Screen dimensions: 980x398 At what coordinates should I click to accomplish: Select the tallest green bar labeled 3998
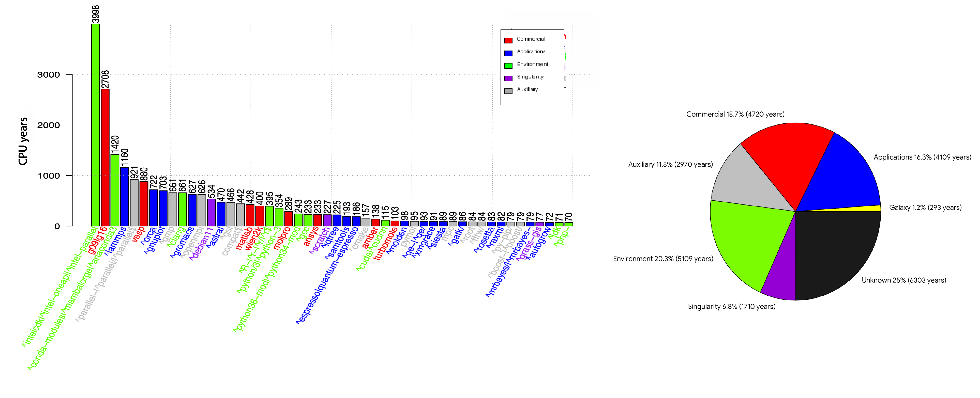pos(96,125)
